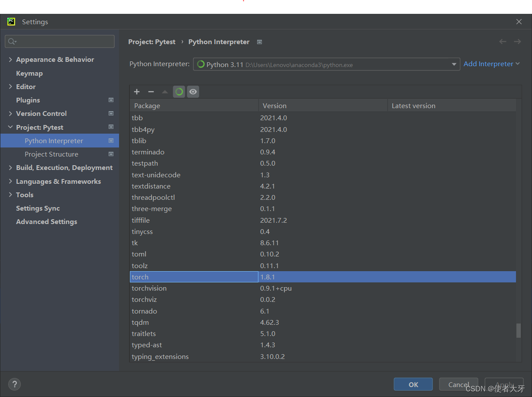Image resolution: width=532 pixels, height=397 pixels.
Task: Open the Python Interpreter dropdown
Action: coord(326,64)
